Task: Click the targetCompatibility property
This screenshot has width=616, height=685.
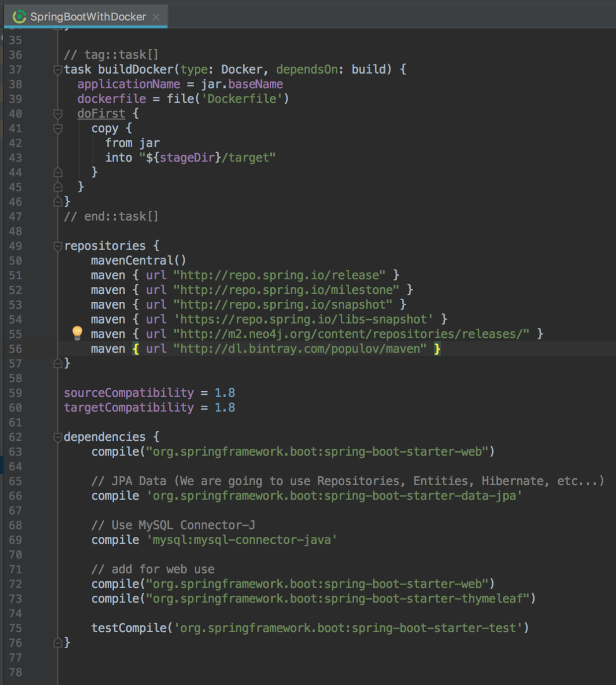Action: [129, 407]
